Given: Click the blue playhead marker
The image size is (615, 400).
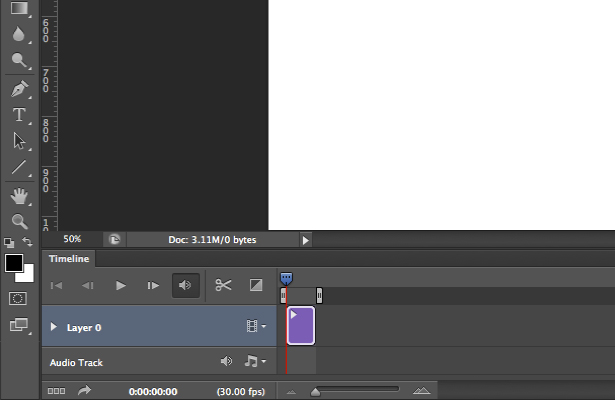Looking at the screenshot, I should point(286,279).
